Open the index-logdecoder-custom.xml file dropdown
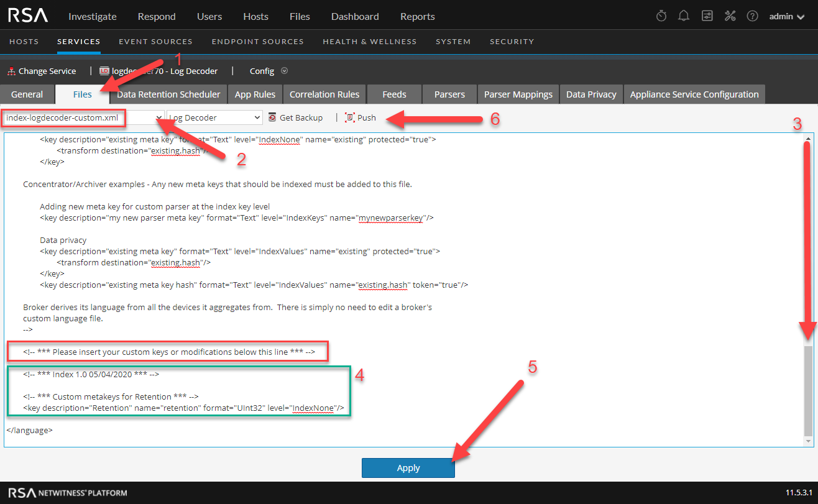818x504 pixels. pos(159,117)
